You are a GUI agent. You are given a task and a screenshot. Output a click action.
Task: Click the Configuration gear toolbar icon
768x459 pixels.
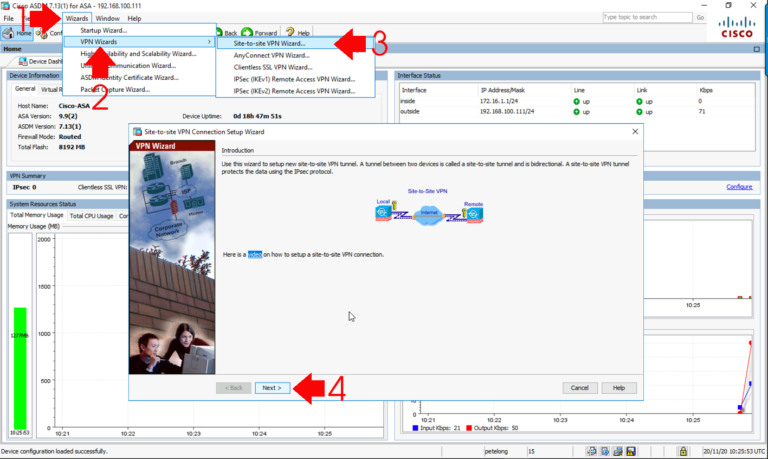pos(43,33)
